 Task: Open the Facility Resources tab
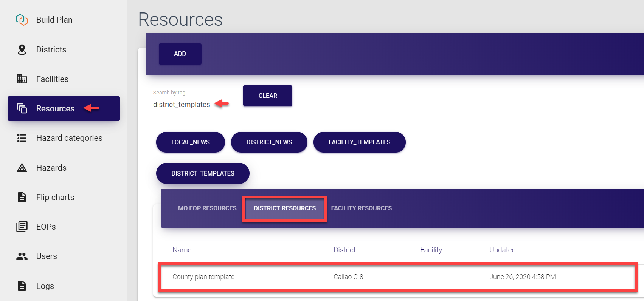(x=361, y=208)
